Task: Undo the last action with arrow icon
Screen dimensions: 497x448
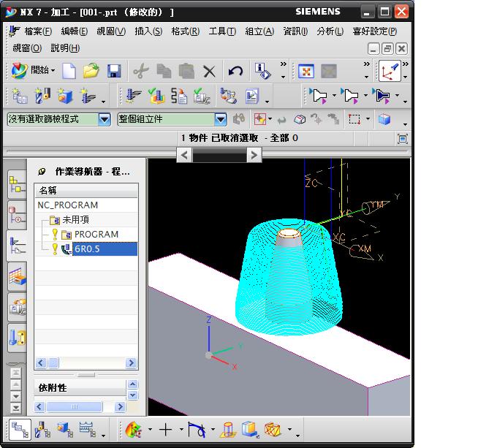Action: click(x=235, y=71)
